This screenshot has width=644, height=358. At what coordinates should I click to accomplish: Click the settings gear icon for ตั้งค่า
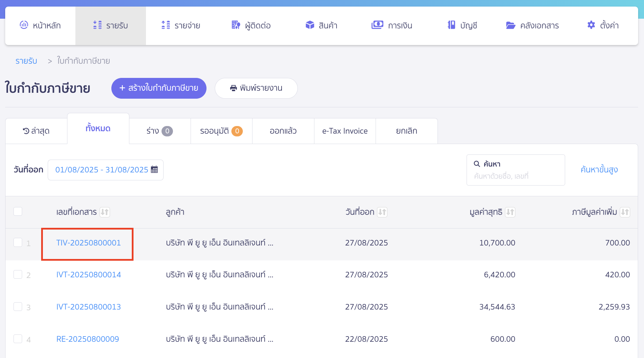coord(591,25)
